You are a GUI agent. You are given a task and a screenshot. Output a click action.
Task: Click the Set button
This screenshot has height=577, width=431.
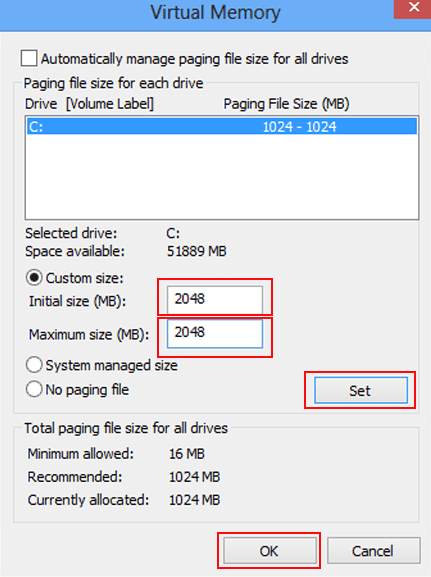pyautogui.click(x=361, y=390)
